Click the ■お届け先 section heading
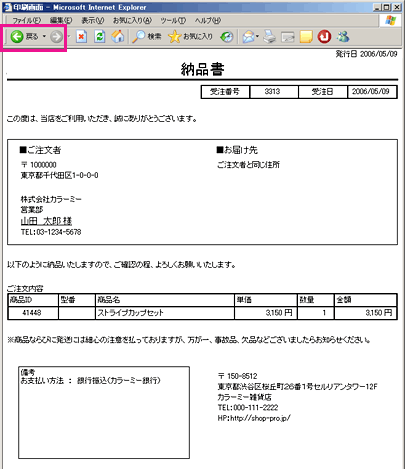405x469 pixels. coord(237,150)
